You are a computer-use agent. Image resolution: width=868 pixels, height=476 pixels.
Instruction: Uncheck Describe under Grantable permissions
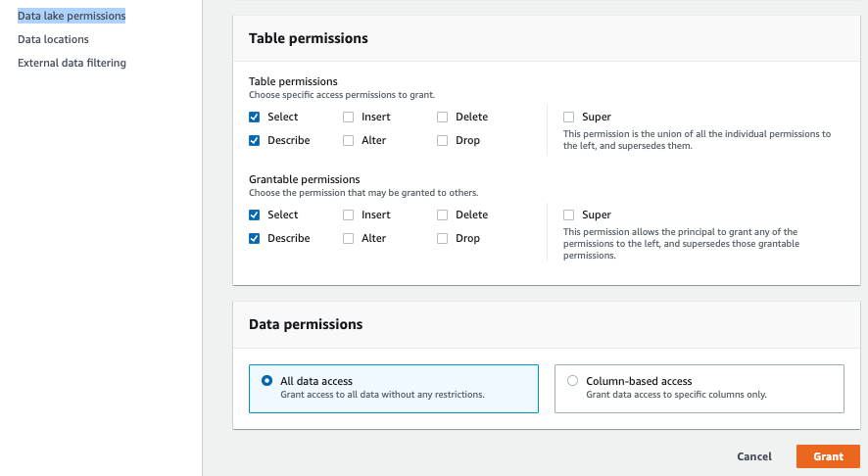255,238
